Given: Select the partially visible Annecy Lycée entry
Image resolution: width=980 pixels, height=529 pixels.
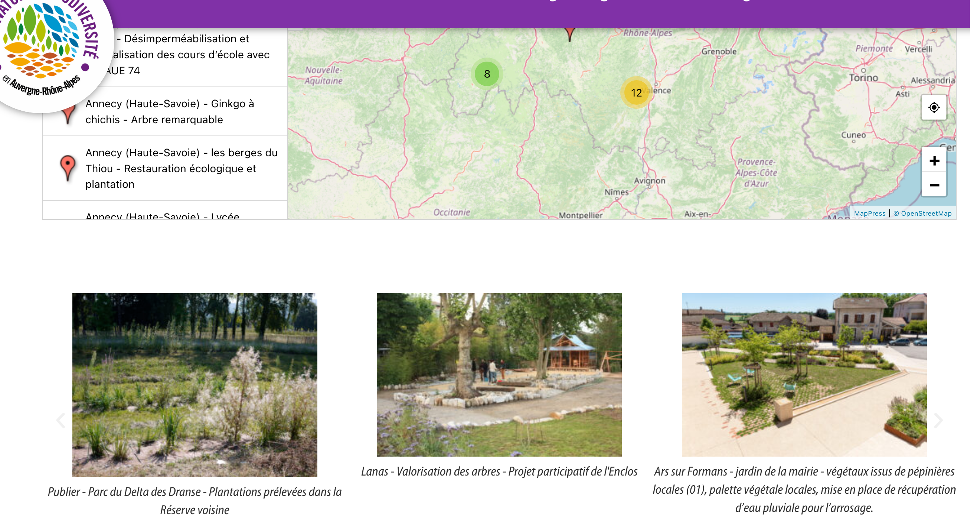Looking at the screenshot, I should (x=165, y=210).
